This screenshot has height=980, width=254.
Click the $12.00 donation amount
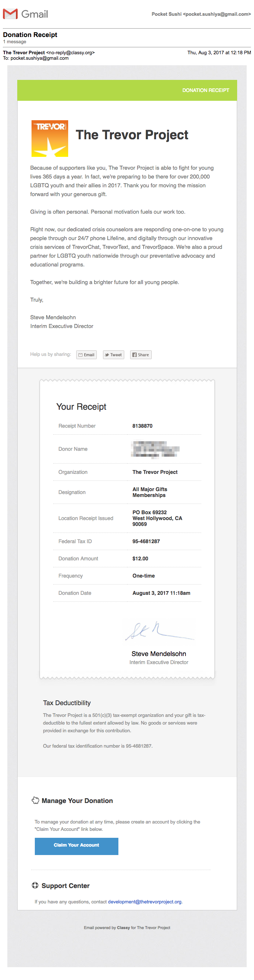pos(140,559)
